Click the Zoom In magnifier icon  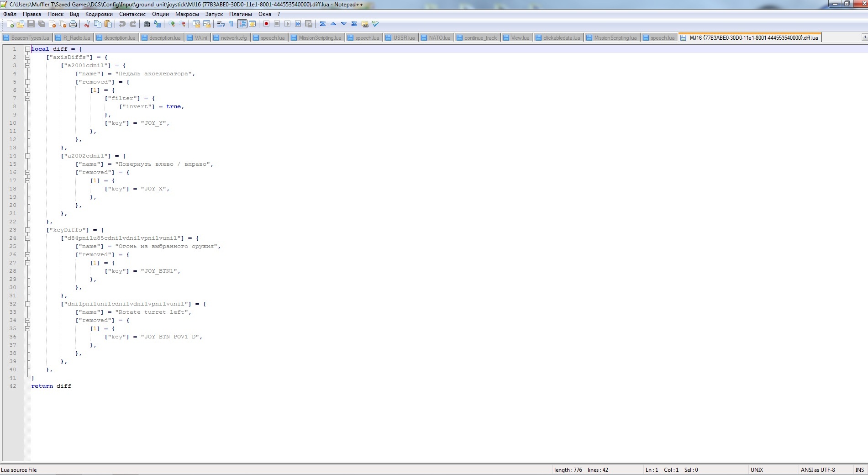171,24
